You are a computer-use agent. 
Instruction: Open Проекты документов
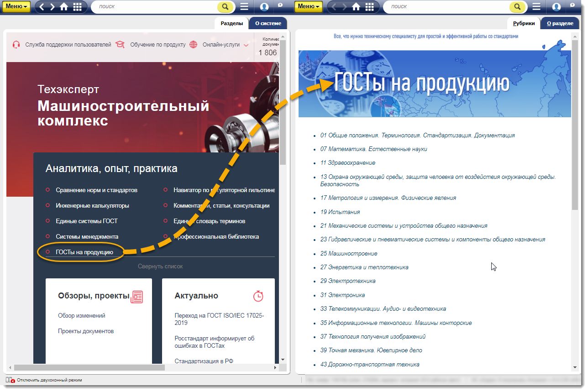[x=86, y=331]
